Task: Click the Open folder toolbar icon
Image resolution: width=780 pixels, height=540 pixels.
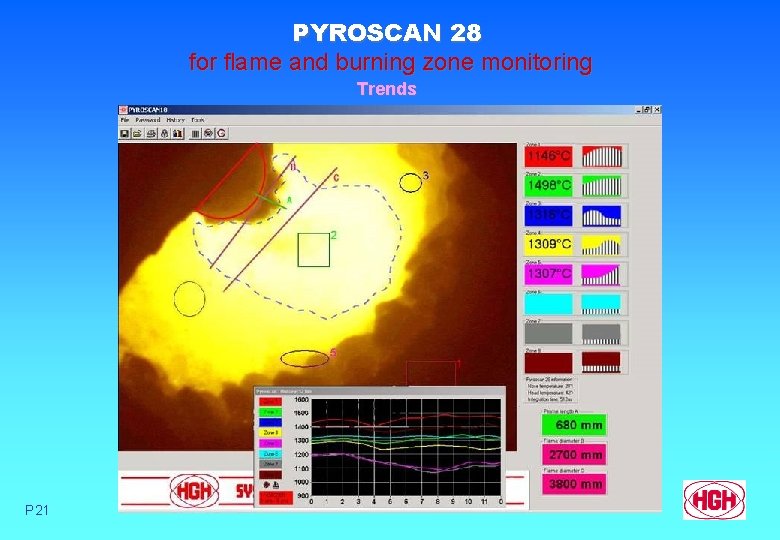Action: [x=138, y=133]
